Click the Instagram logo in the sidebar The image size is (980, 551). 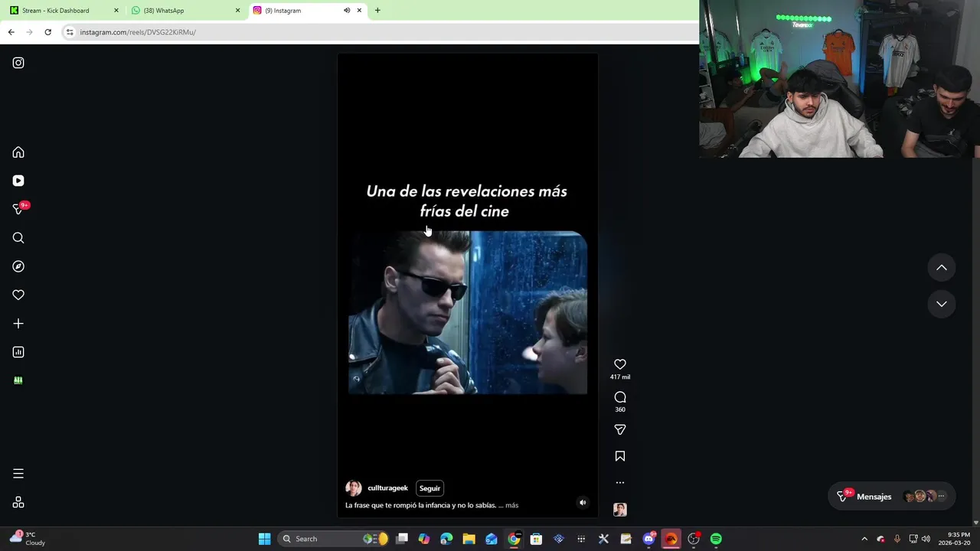[18, 63]
